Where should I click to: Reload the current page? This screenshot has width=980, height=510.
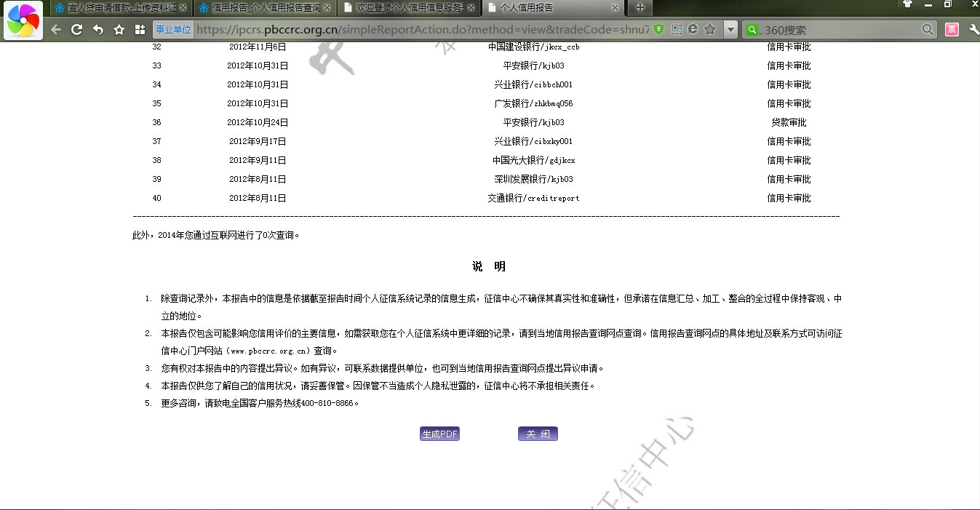pos(76,30)
